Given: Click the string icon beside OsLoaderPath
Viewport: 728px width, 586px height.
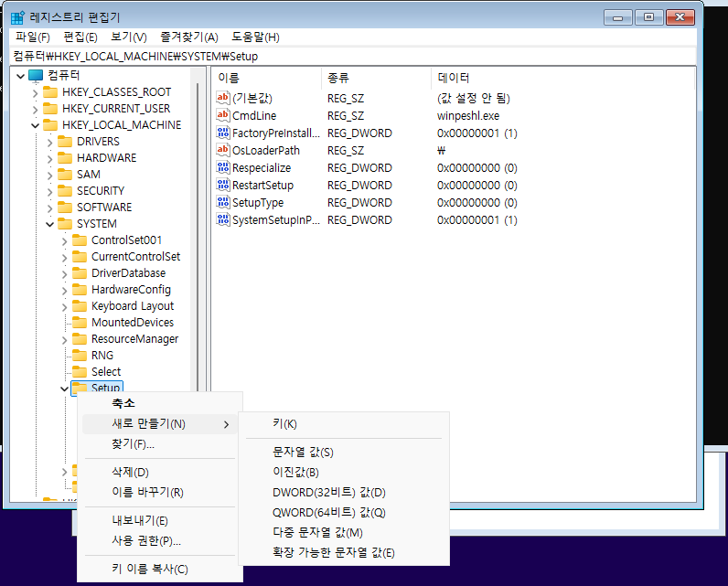Looking at the screenshot, I should (x=223, y=150).
